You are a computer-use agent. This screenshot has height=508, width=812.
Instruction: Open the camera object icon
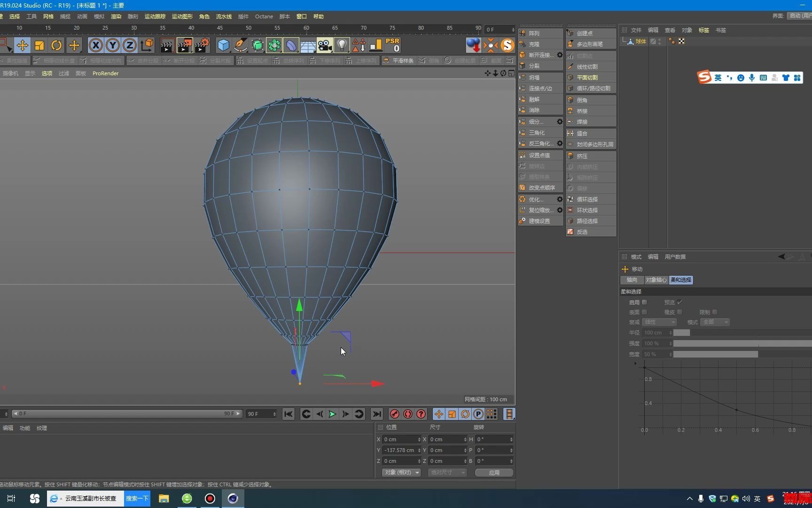pos(324,45)
